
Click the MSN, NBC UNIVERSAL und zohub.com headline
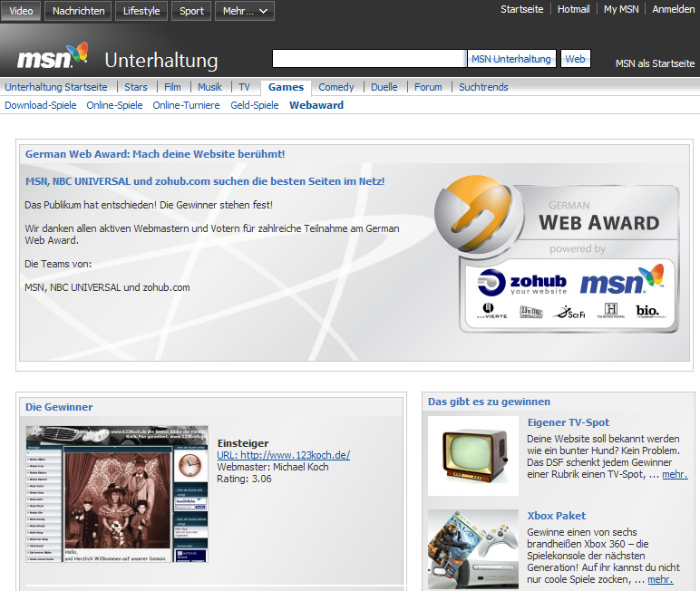click(x=205, y=181)
